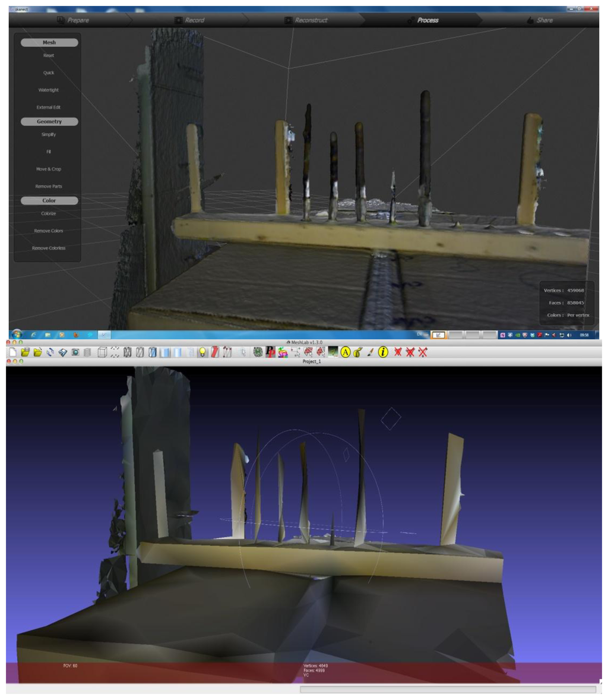Open the Windows Start button
Screen dimensions: 608x700
(17, 335)
